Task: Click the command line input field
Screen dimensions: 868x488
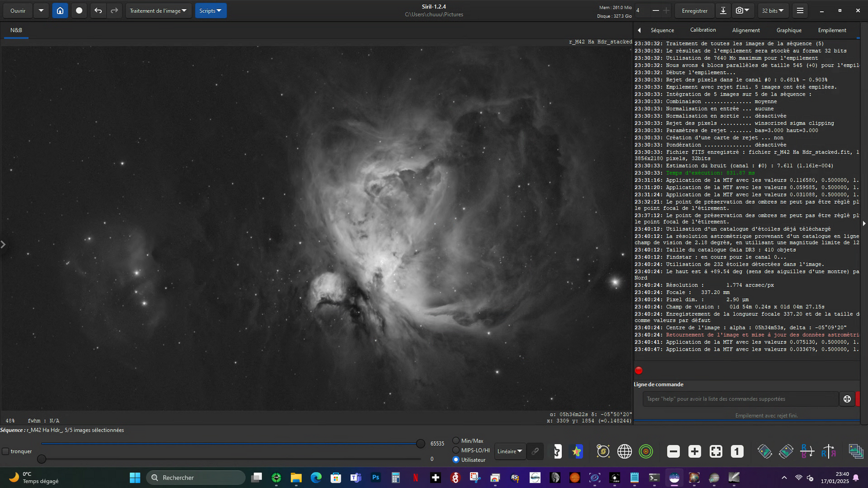Action: (740, 399)
